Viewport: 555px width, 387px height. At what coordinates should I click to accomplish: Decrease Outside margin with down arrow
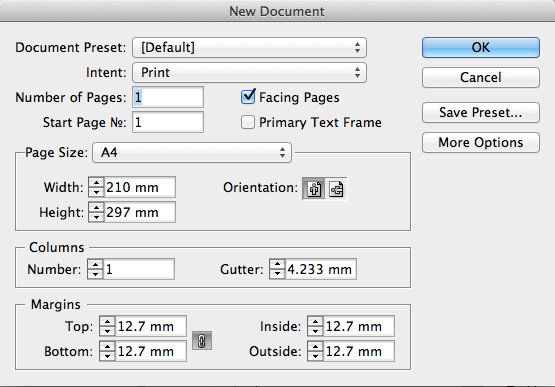click(x=315, y=356)
